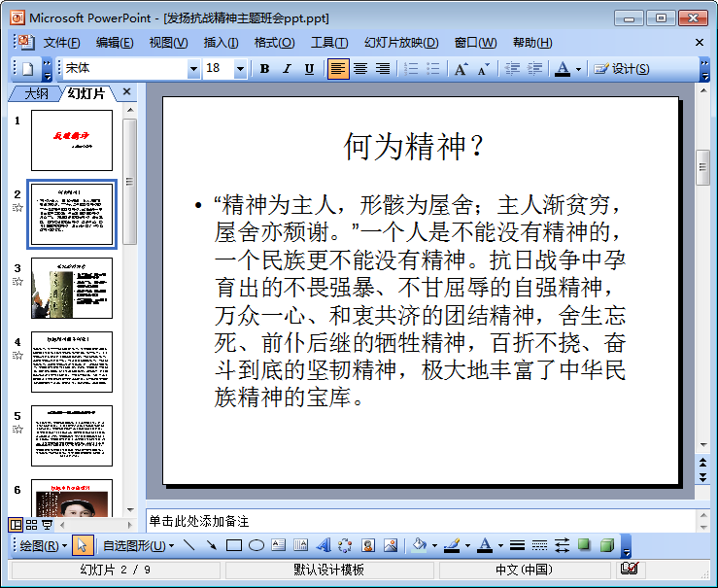This screenshot has height=588, width=718.
Task: Select the Arrow drawing tool
Action: click(x=212, y=545)
